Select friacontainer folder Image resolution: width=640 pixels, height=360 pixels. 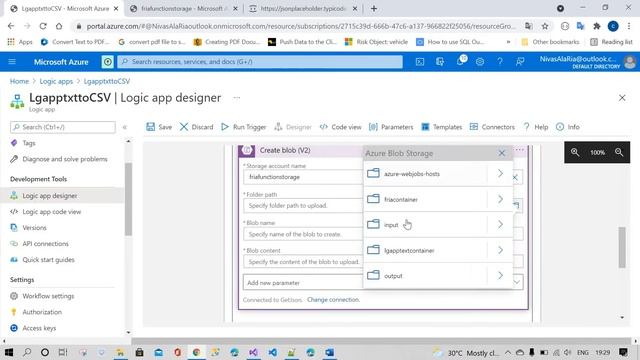click(425, 199)
